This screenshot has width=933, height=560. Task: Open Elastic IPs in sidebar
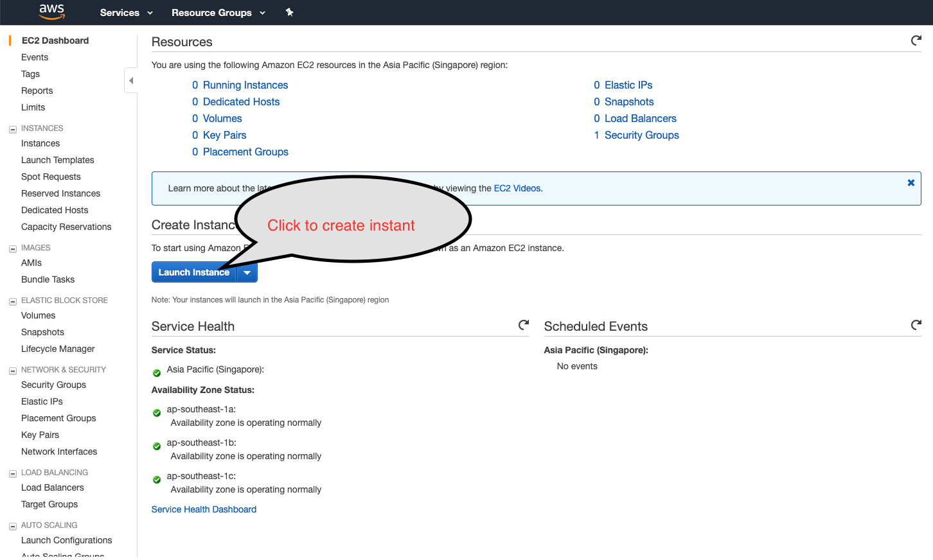coord(42,401)
